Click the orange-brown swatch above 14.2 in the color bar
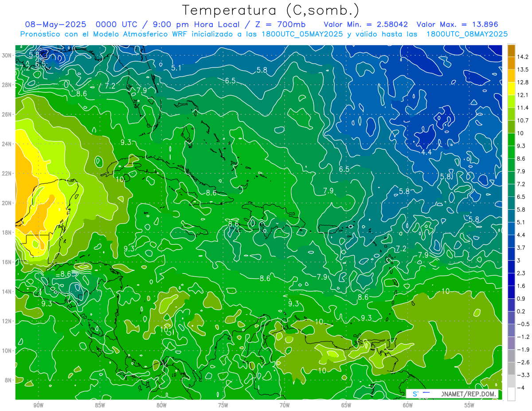The width and height of the screenshot is (532, 411). coord(511,51)
